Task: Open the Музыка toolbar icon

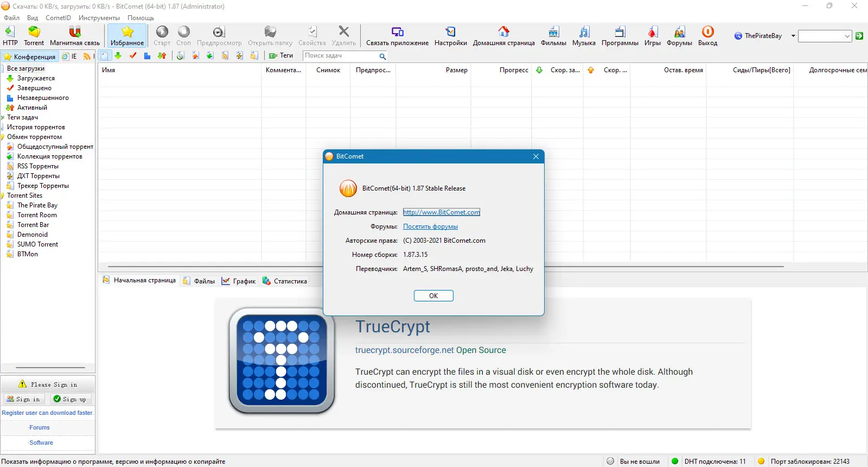Action: click(x=584, y=36)
